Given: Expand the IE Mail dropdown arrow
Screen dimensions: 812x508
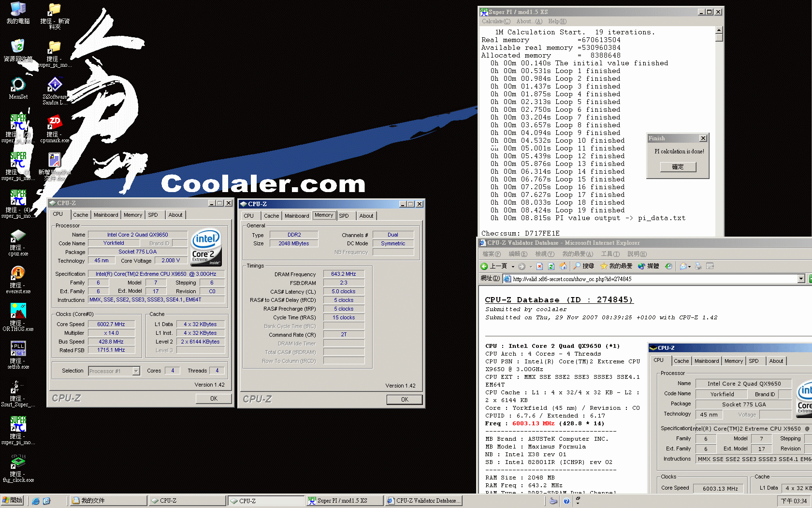Looking at the screenshot, I should point(690,266).
